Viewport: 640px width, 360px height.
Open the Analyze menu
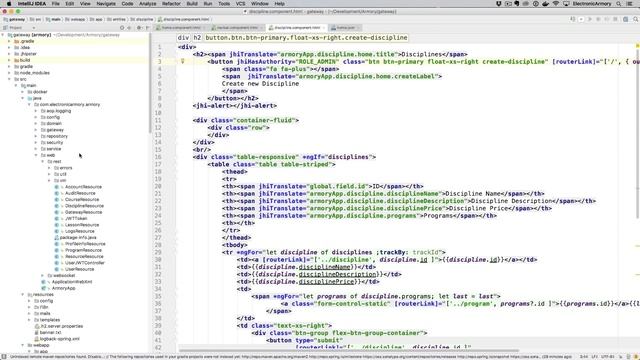point(147,4)
